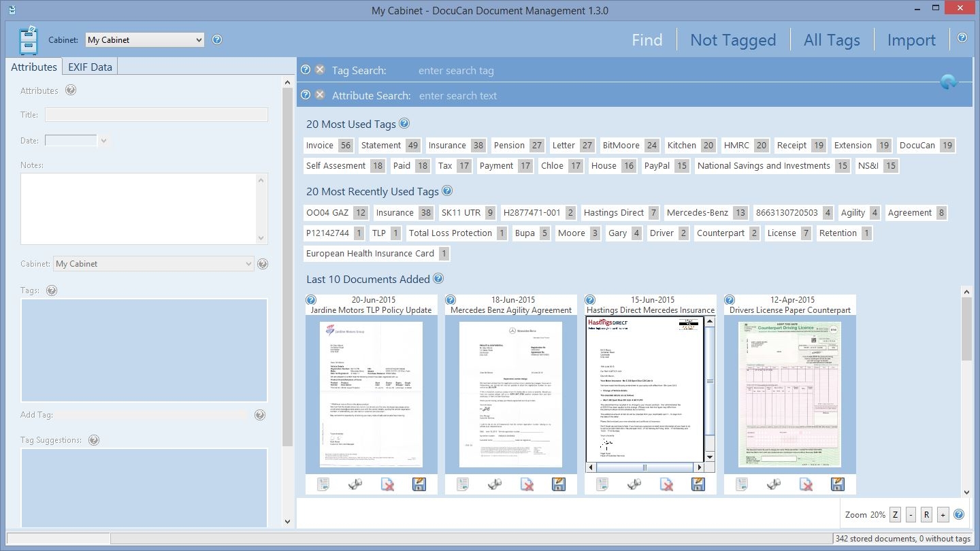The width and height of the screenshot is (980, 551).
Task: Delete Mercedes Benz Agility Agreement document
Action: pos(527,484)
